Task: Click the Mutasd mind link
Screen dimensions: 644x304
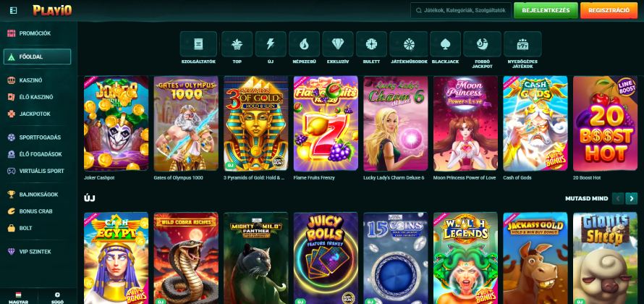Action: pos(586,198)
